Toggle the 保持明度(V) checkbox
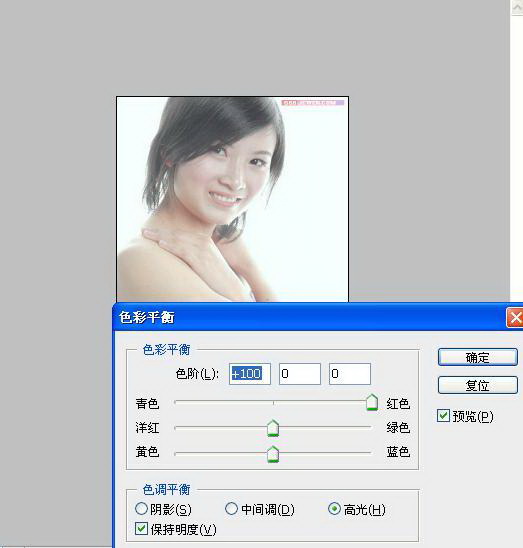Image resolution: width=523 pixels, height=548 pixels. (x=141, y=528)
